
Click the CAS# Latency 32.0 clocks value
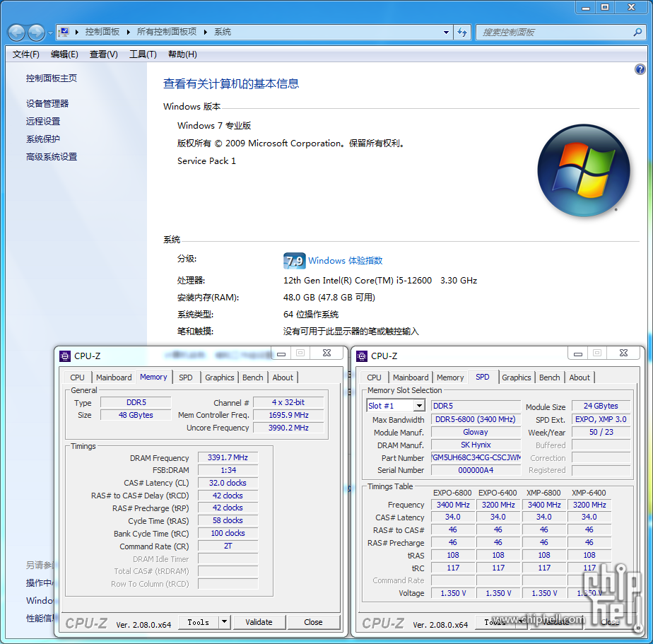(x=228, y=483)
